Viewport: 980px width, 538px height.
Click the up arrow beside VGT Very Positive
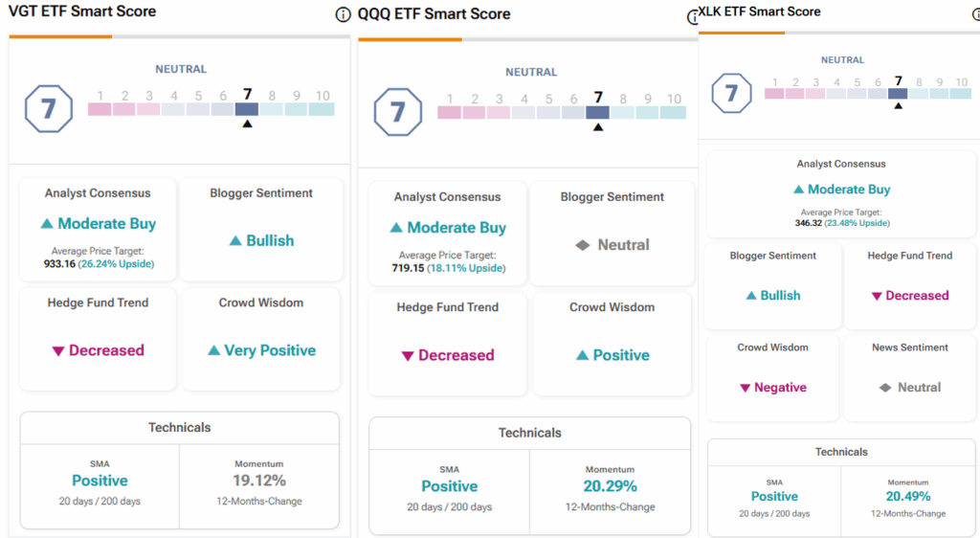pos(214,350)
